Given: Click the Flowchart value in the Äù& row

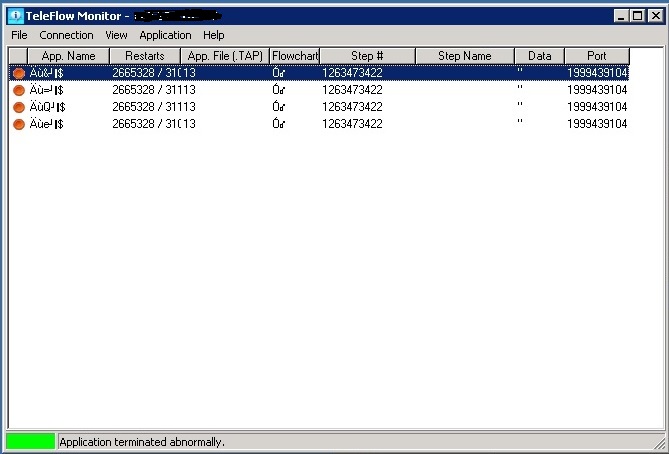Looking at the screenshot, I should [x=279, y=73].
